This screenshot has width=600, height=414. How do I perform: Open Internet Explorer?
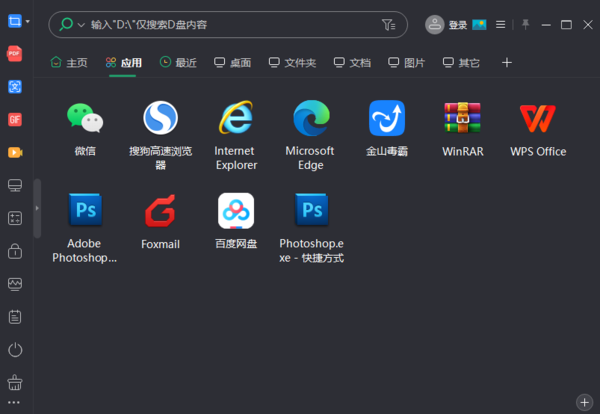pos(236,119)
